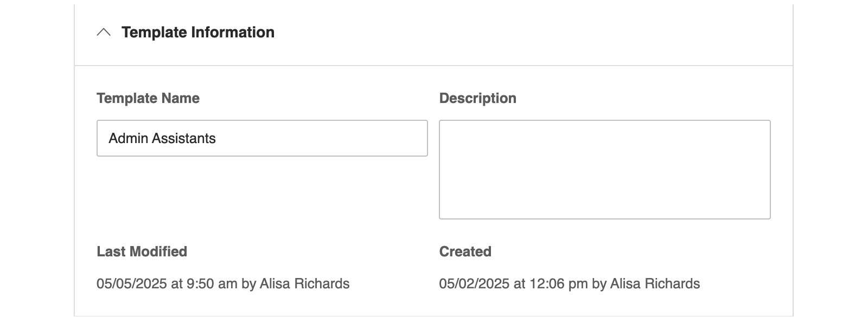
Task: Click the word "Template" in section heading
Action: pyautogui.click(x=154, y=33)
